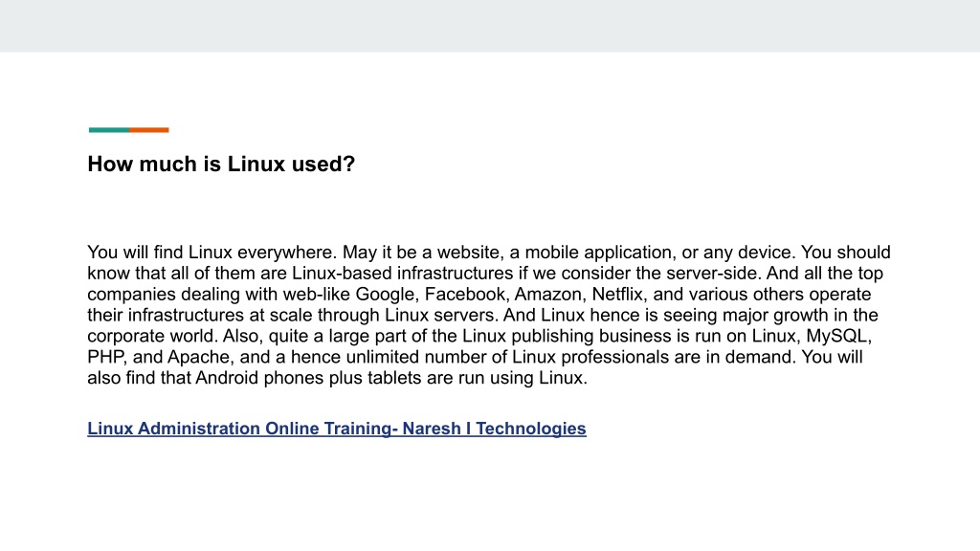Click the teal segment of the accent bar
This screenshot has width=980, height=551.
109,130
